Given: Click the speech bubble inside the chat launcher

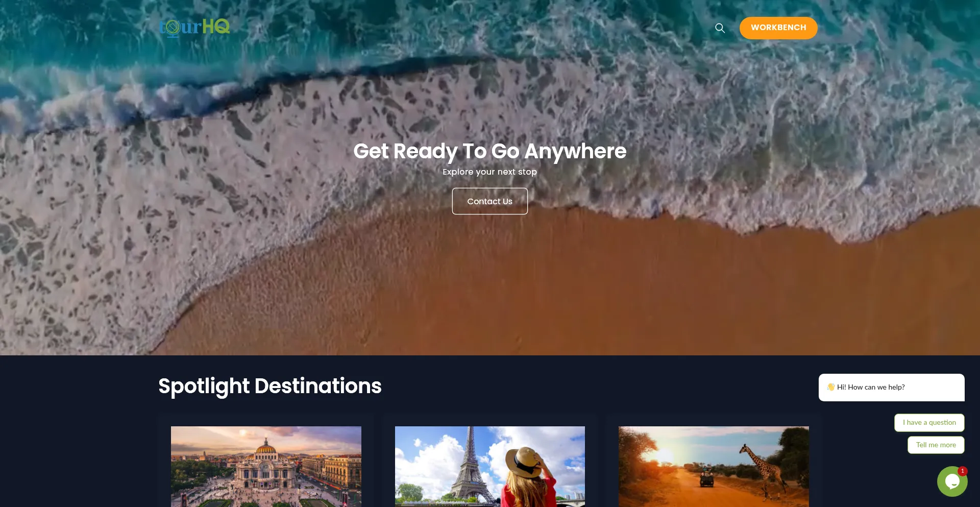Looking at the screenshot, I should (952, 480).
